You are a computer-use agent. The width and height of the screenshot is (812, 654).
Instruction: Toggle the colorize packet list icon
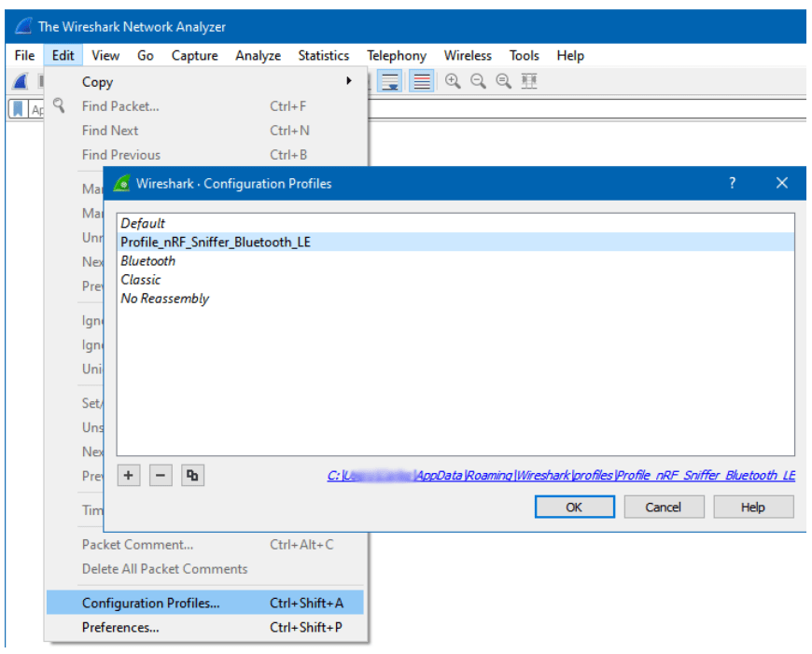click(x=422, y=81)
